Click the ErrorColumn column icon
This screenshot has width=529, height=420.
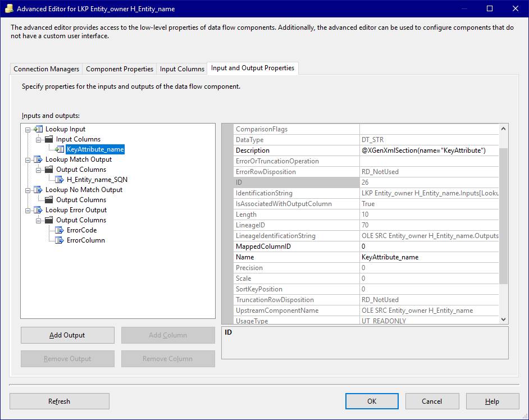(x=60, y=240)
